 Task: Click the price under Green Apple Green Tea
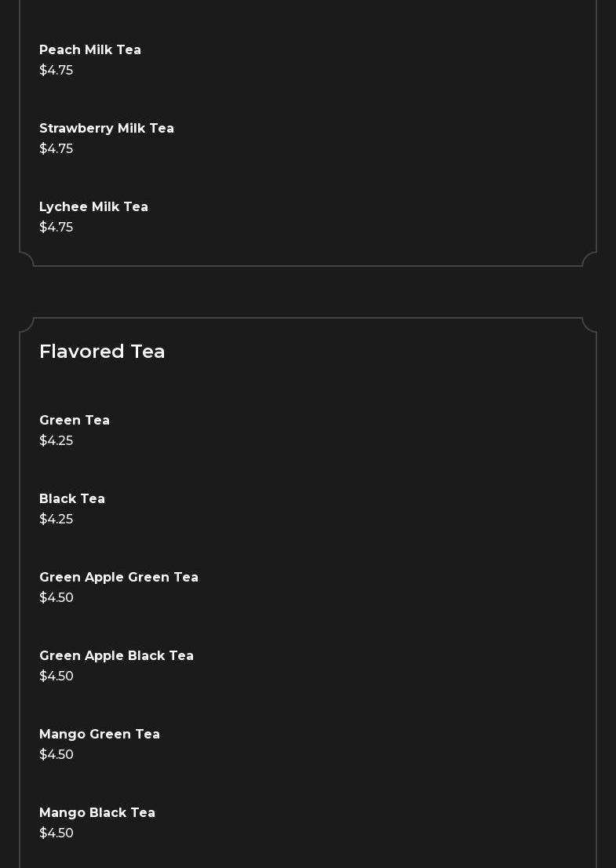(56, 598)
